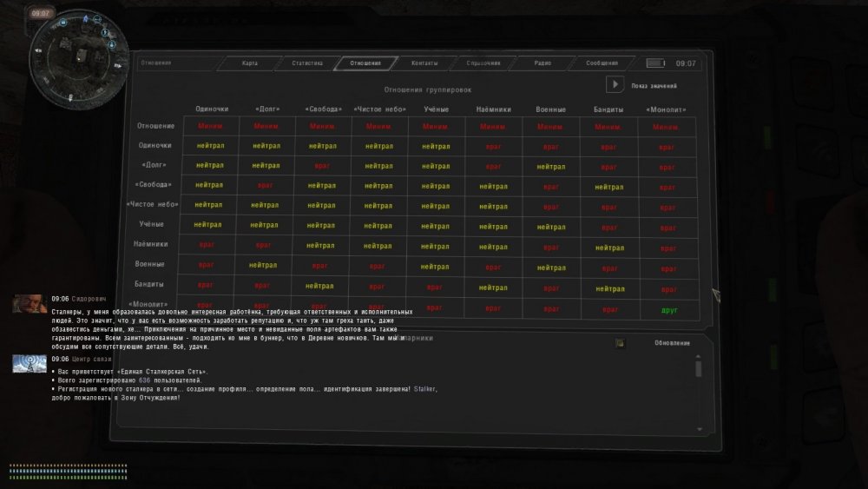
Task: Click the «Бандиты» row label
Action: click(x=149, y=284)
